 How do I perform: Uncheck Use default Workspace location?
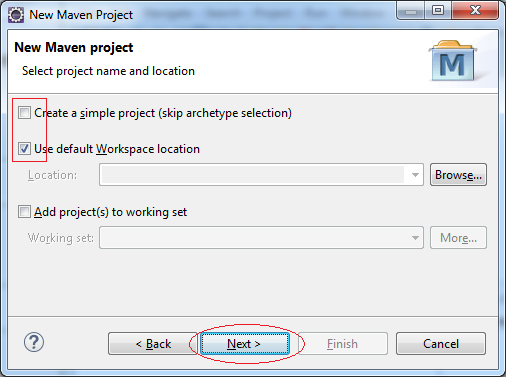[24, 149]
